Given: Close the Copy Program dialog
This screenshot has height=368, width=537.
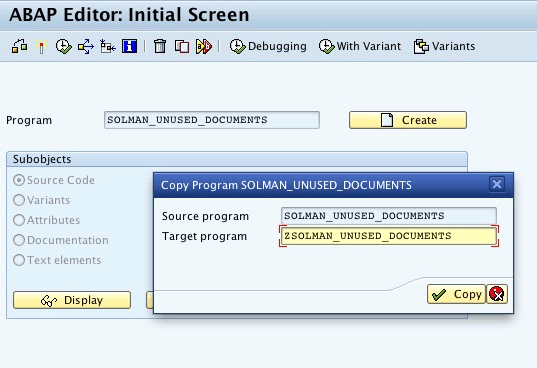Looking at the screenshot, I should coord(497,185).
